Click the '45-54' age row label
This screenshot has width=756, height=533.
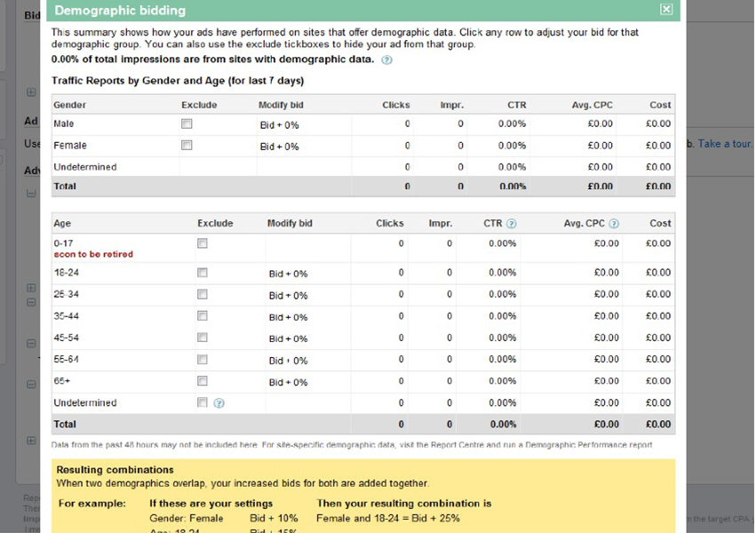[x=66, y=338]
